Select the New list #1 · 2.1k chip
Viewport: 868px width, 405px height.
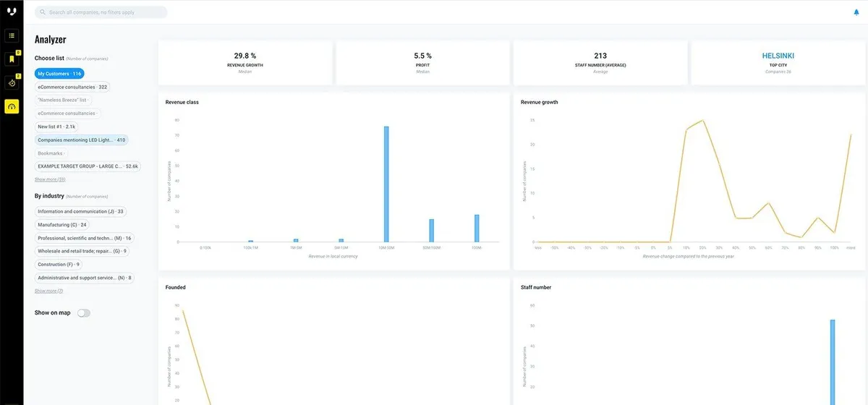pyautogui.click(x=57, y=127)
